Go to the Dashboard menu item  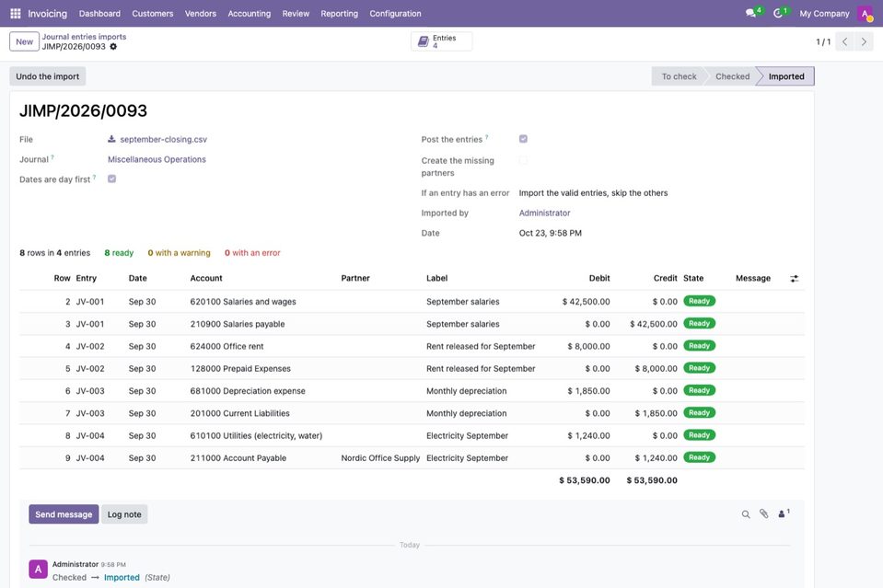pos(99,14)
